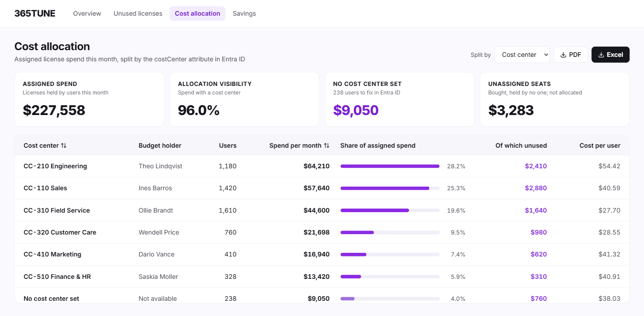Click budget holder Theo Lindqvist
The image size is (644, 316).
coord(161,166)
